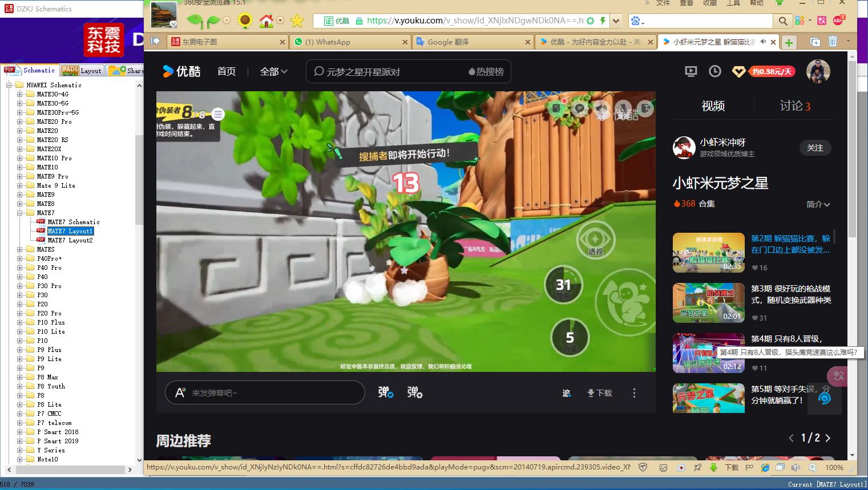Open Youku TV client icon
This screenshot has height=490, width=868.
click(x=691, y=71)
